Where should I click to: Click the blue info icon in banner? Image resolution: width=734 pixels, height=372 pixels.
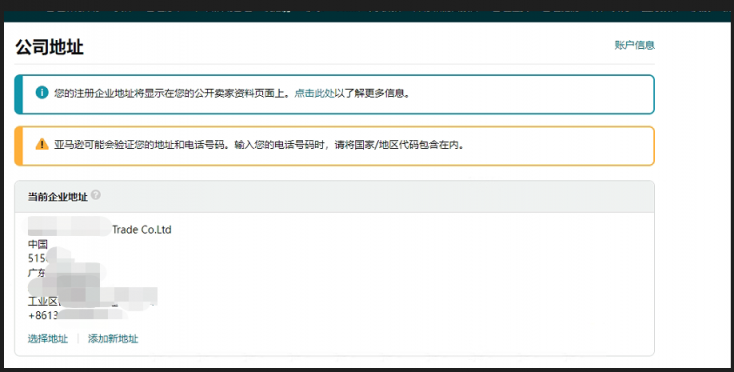pos(42,92)
